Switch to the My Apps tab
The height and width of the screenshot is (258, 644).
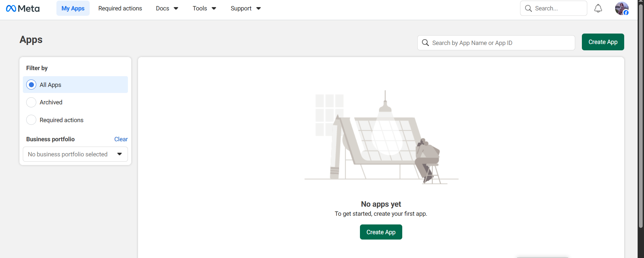(73, 8)
